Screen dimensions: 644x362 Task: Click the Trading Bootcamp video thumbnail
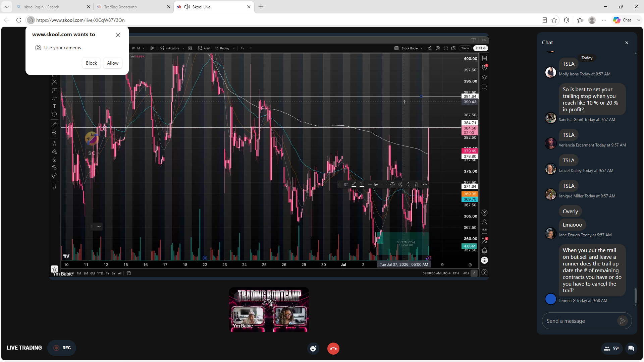coord(269,310)
